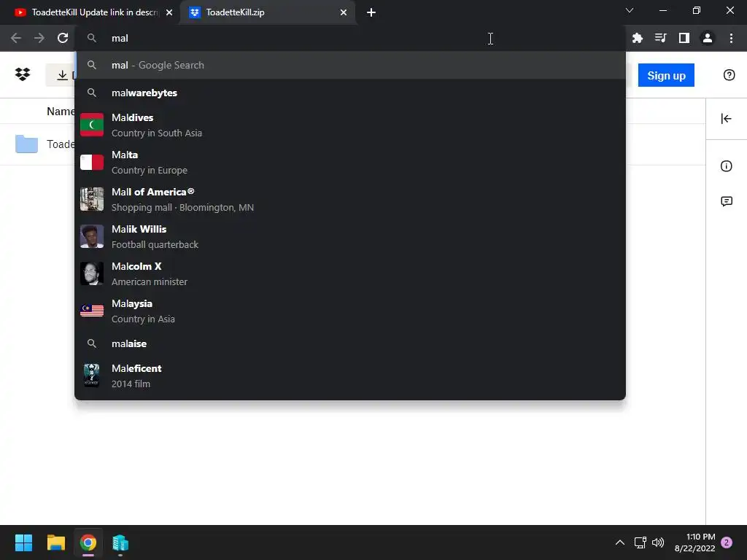The height and width of the screenshot is (560, 747).
Task: Choose the Maldives suggestion
Action: [350, 125]
